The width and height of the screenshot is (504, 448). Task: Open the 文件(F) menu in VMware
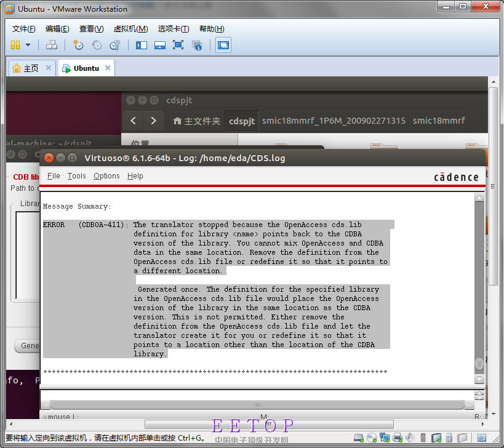(x=24, y=29)
